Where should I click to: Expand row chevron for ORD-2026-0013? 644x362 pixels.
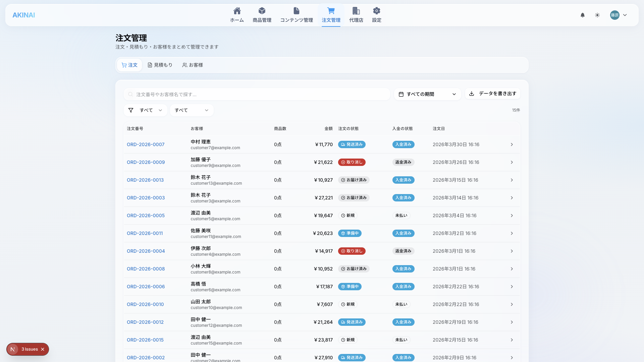point(512,180)
